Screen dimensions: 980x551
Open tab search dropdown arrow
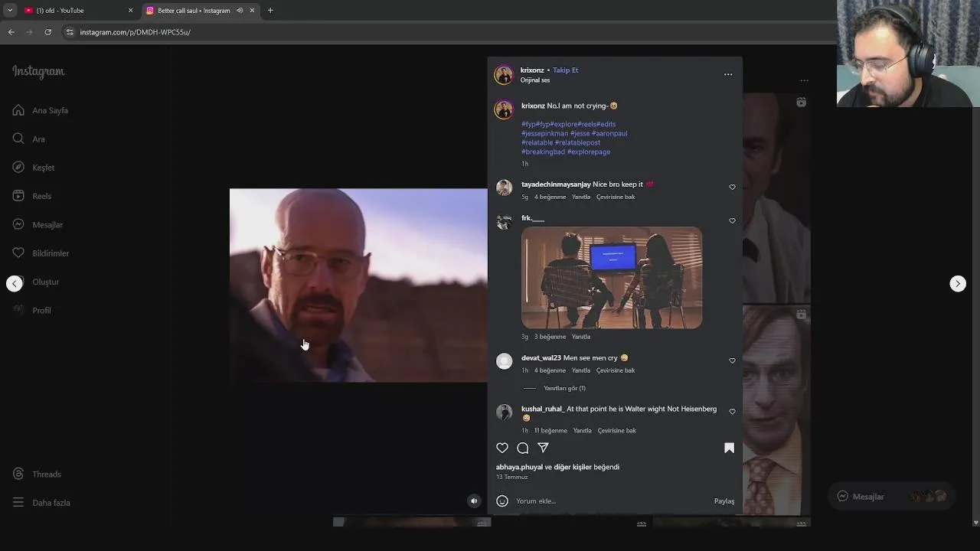click(10, 11)
